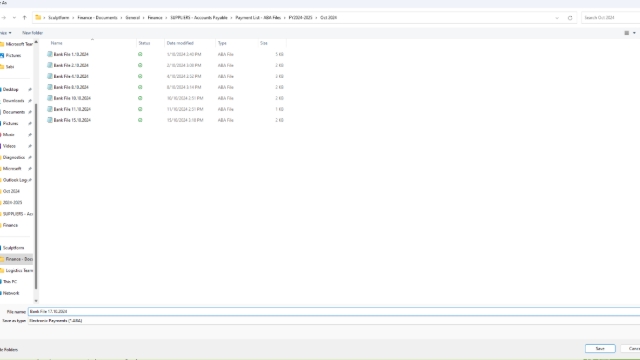Click the file icon of Bank File 10.10.2024
The height and width of the screenshot is (360, 640).
[x=50, y=98]
